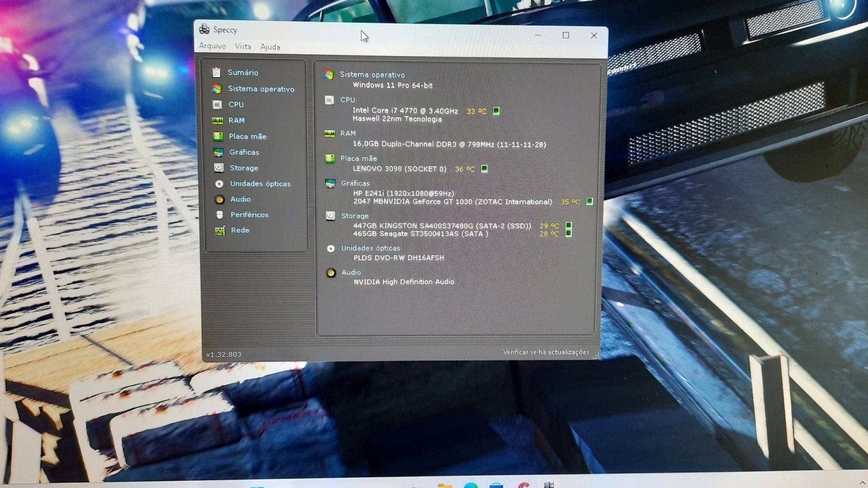Image resolution: width=868 pixels, height=488 pixels.
Task: Close the Speccy window
Action: 594,36
